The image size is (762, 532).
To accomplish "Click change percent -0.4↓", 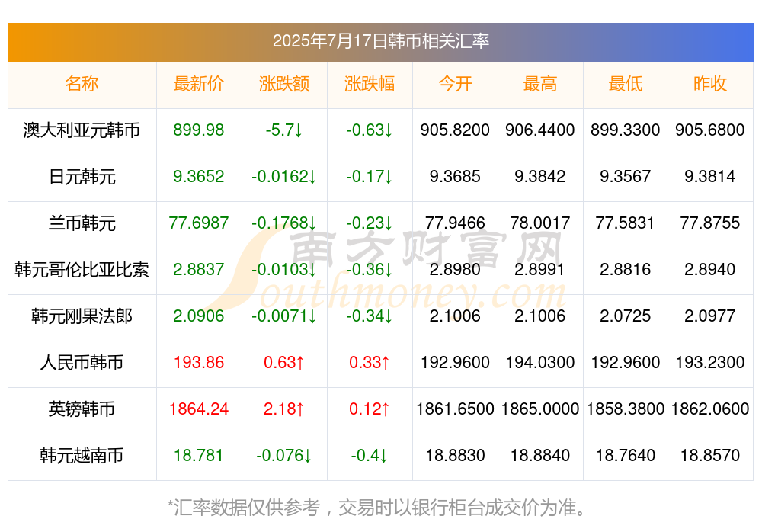I will coord(370,456).
